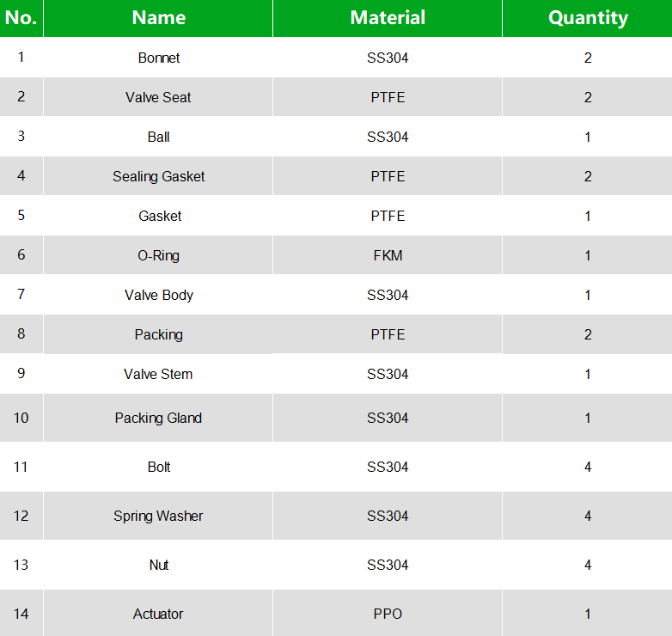Select the Packing Gland cell
672x636 pixels.
pos(158,418)
